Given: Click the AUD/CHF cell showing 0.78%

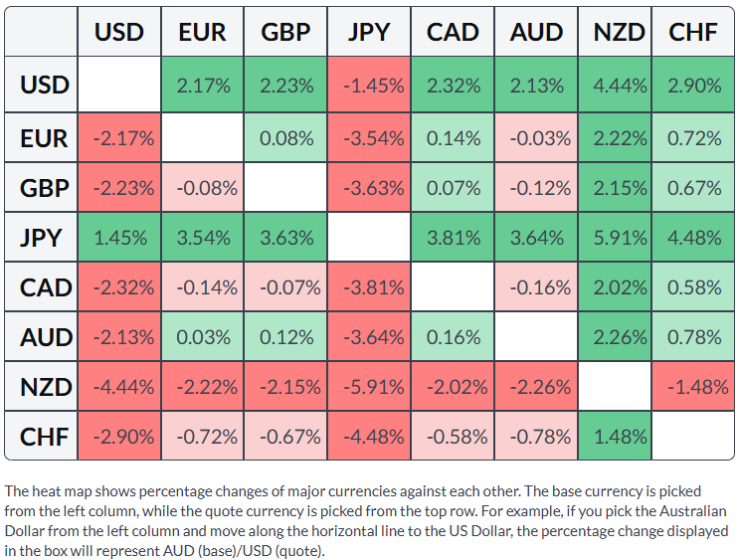Looking at the screenshot, I should pyautogui.click(x=693, y=336).
